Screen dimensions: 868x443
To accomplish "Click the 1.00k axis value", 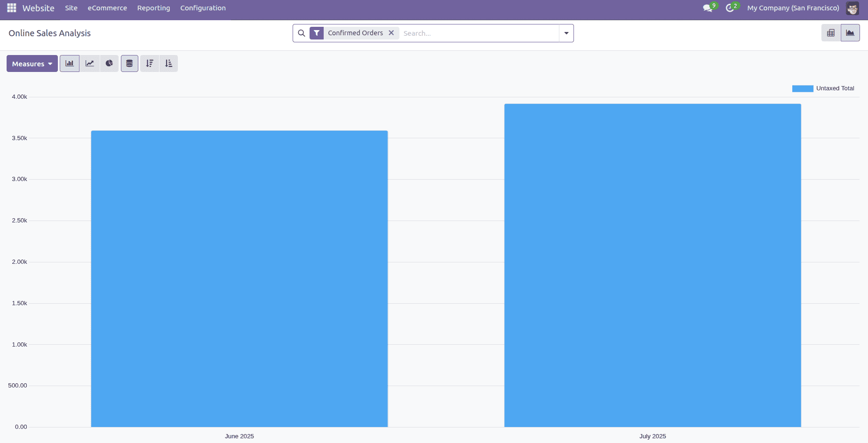I will point(19,345).
